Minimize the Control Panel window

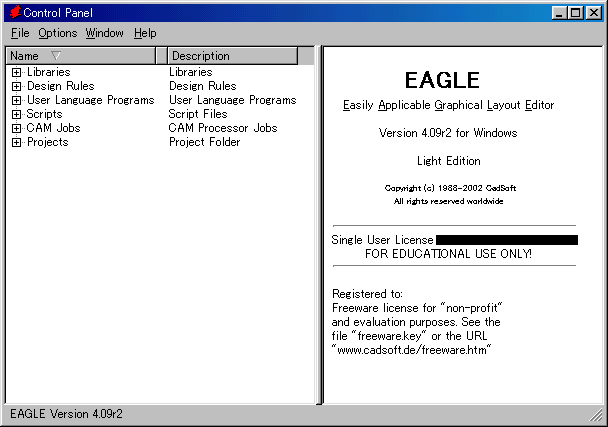[559, 13]
